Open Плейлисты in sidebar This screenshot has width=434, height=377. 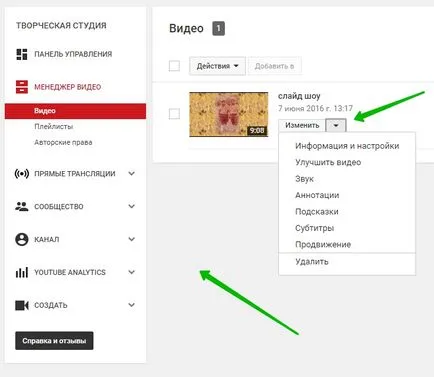[54, 127]
